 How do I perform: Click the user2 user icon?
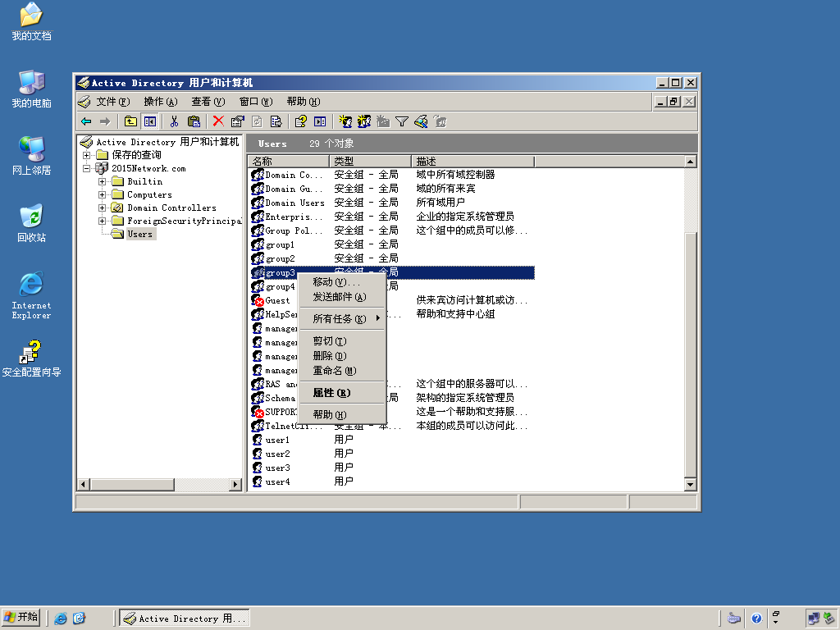coord(258,453)
